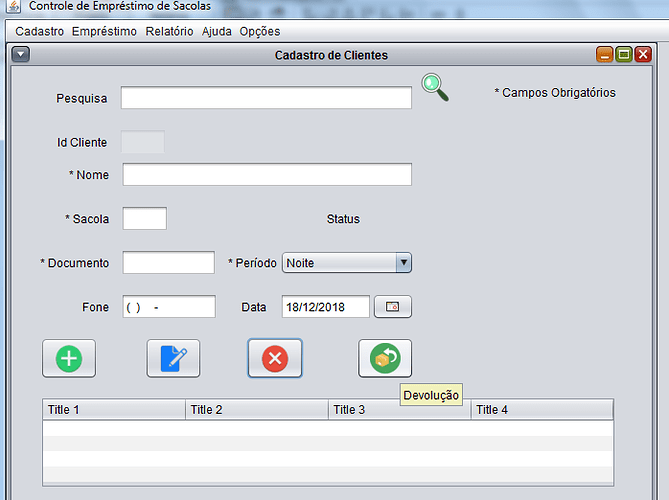Click the Fone phone input field
This screenshot has height=500, width=669.
(169, 307)
